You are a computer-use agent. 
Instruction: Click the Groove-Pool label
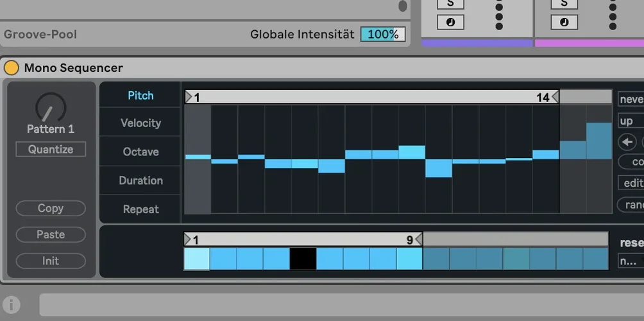click(x=40, y=35)
